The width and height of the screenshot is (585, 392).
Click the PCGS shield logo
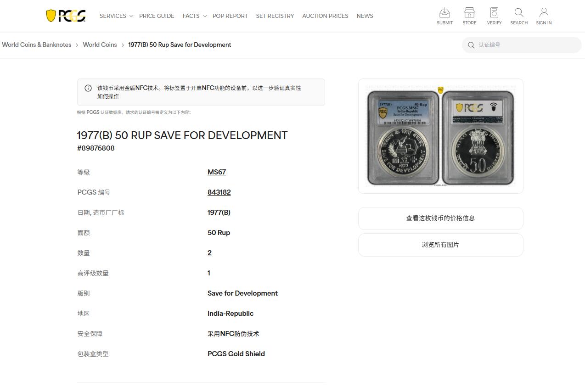pyautogui.click(x=65, y=15)
